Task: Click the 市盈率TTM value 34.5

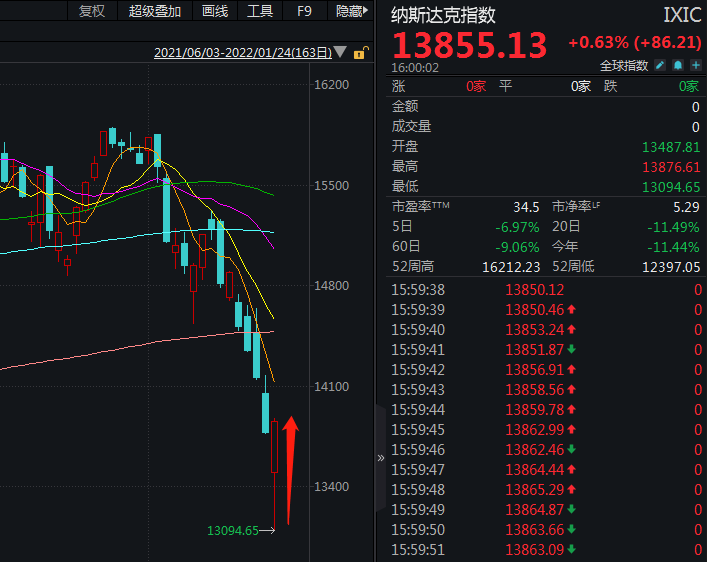Action: pyautogui.click(x=526, y=207)
